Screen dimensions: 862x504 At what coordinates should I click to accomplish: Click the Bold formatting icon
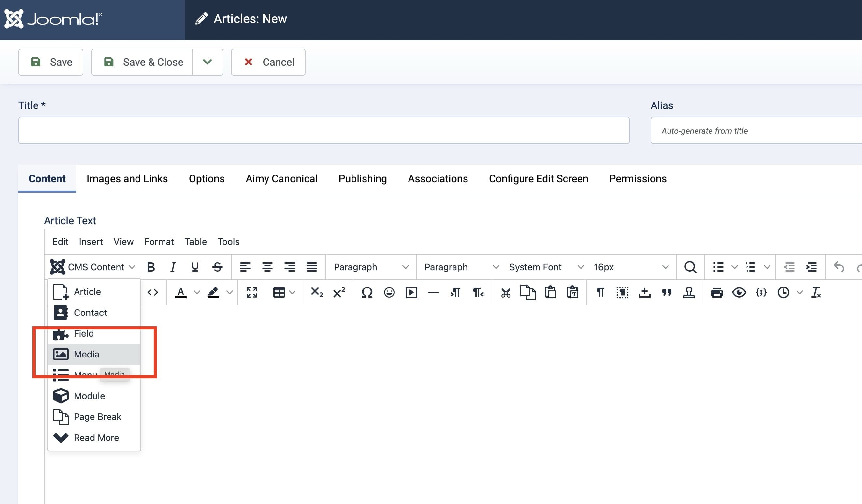[x=151, y=267]
